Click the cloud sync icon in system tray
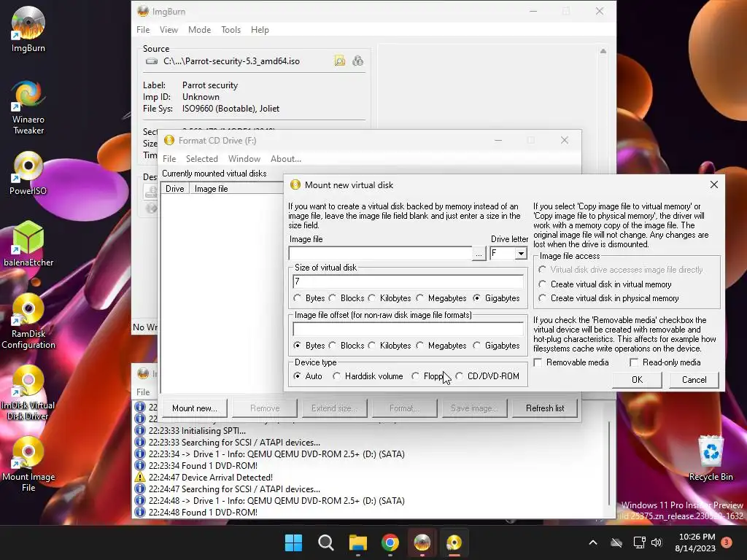Viewport: 747px width, 560px height. point(616,542)
